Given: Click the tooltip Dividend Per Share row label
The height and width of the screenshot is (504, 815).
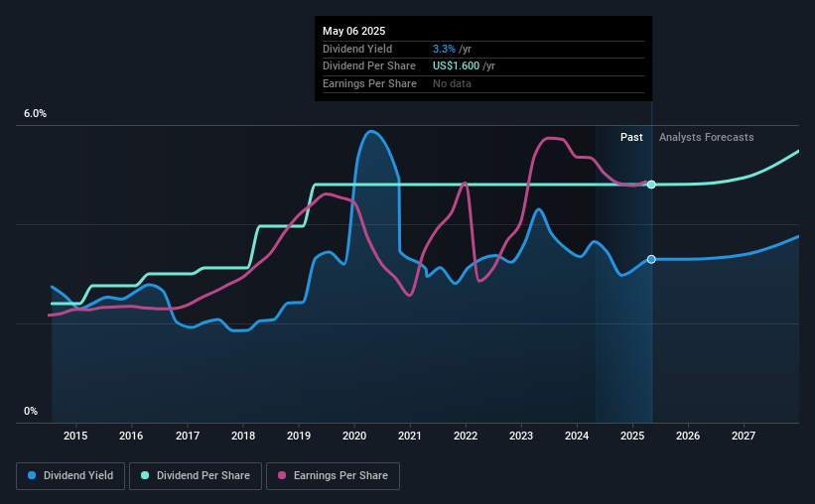Looking at the screenshot, I should (369, 66).
